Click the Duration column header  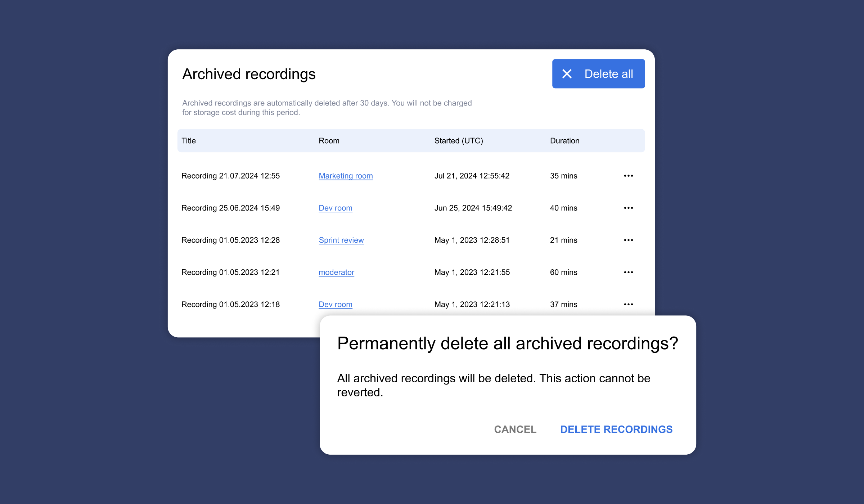tap(564, 141)
